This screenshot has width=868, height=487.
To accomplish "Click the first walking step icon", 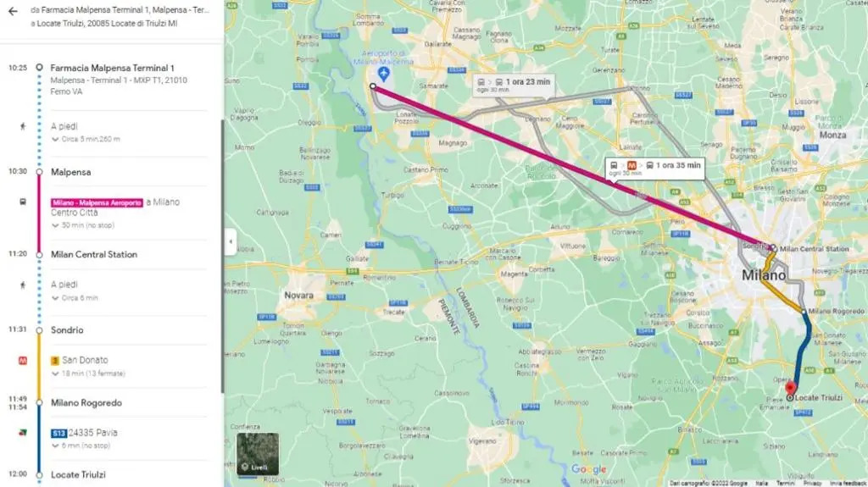I will coord(23,126).
